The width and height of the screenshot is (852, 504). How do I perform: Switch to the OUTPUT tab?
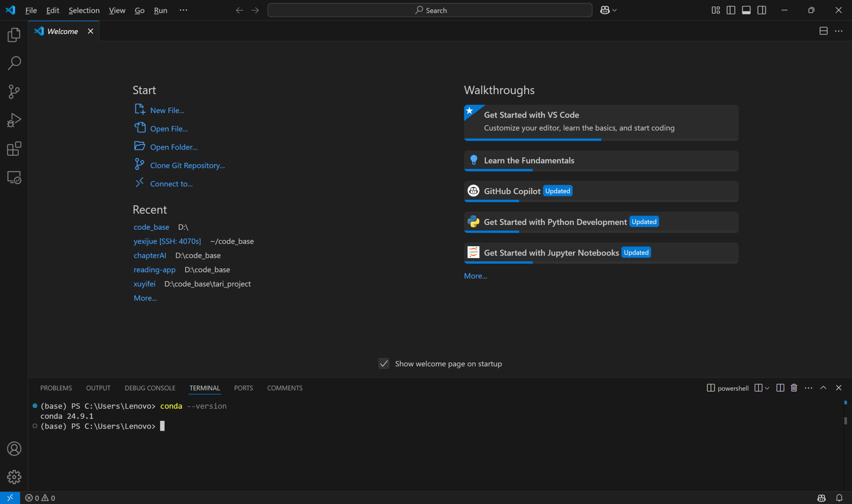pyautogui.click(x=98, y=388)
